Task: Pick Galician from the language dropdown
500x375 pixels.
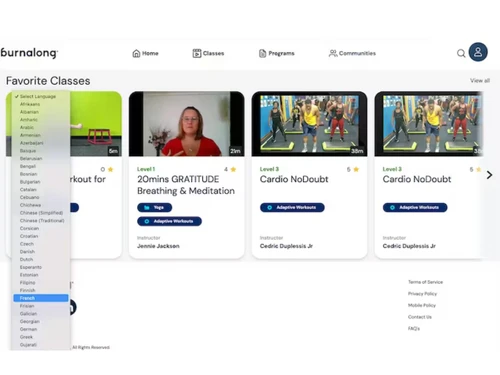Action: click(x=41, y=314)
